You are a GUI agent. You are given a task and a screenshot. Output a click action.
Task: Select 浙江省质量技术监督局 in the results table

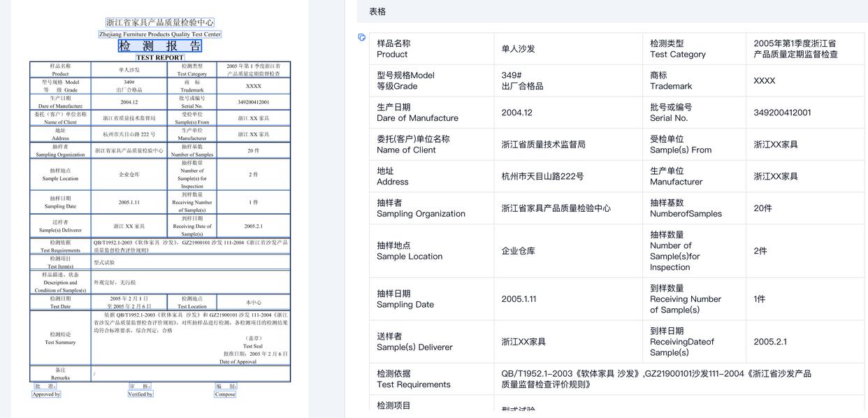(x=543, y=145)
